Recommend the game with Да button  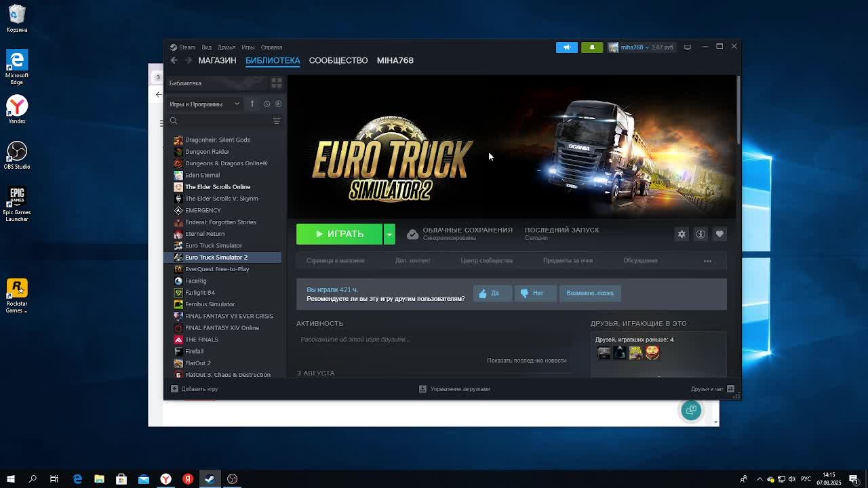click(x=492, y=293)
